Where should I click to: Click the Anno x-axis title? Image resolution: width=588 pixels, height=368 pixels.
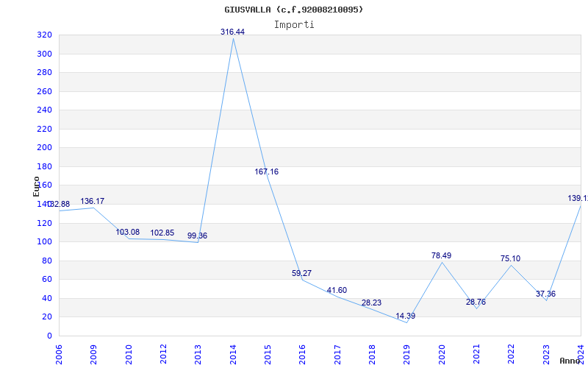pos(570,361)
